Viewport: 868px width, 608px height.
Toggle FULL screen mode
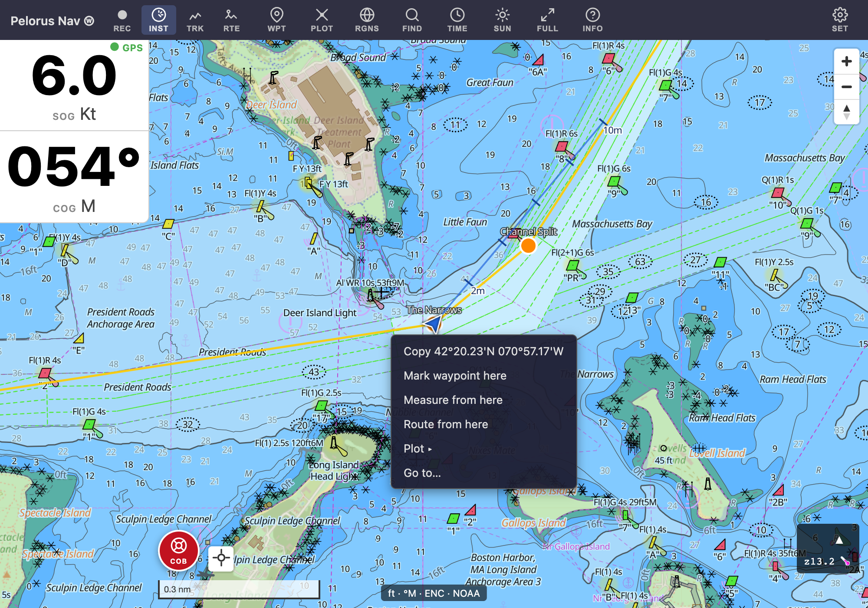click(547, 20)
